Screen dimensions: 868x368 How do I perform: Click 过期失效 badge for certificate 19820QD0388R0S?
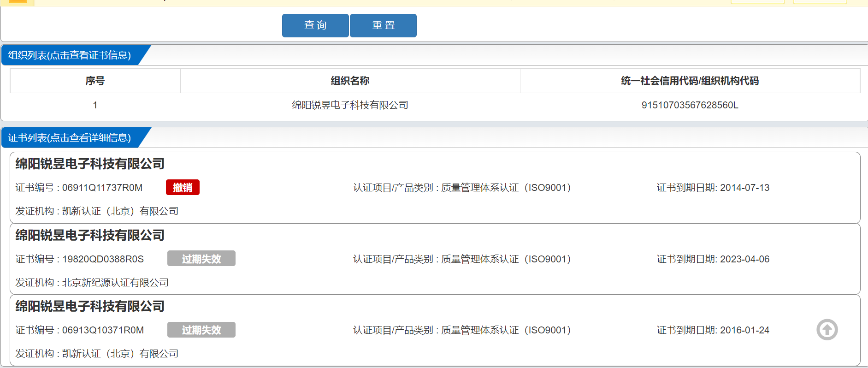coord(201,259)
